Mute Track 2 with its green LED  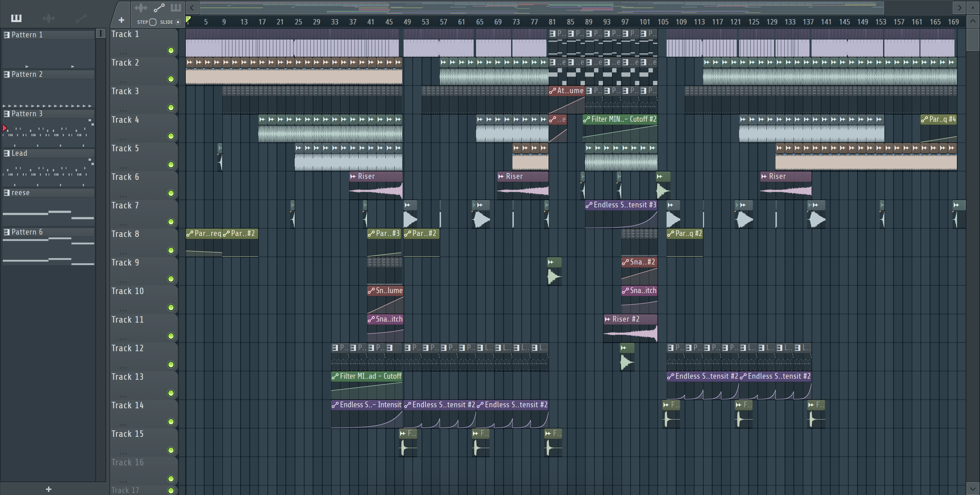[171, 79]
